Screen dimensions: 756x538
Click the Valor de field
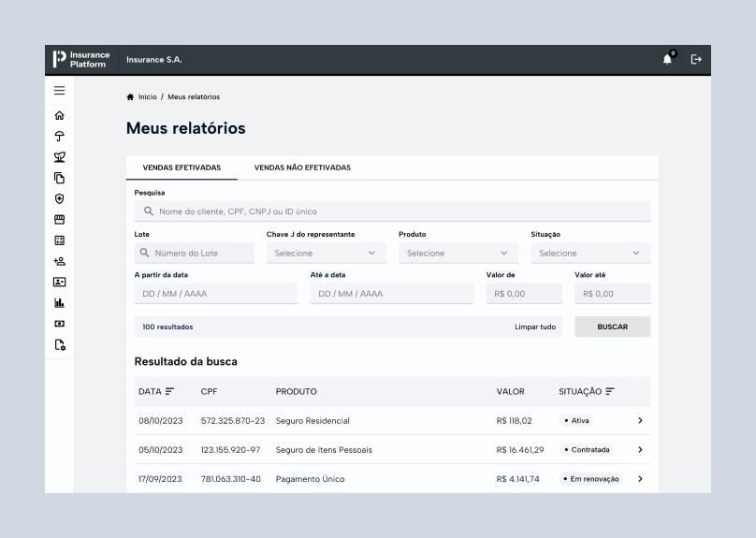click(524, 294)
